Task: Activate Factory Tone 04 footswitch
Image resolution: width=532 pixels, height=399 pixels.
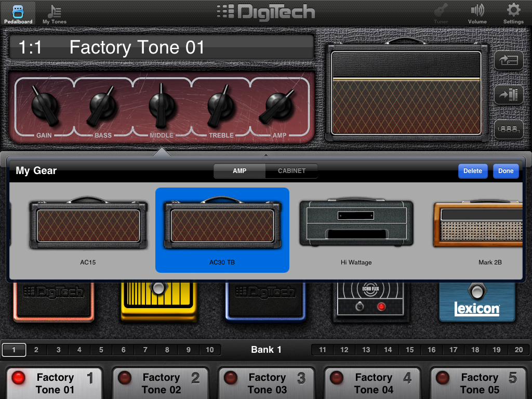Action: click(373, 383)
